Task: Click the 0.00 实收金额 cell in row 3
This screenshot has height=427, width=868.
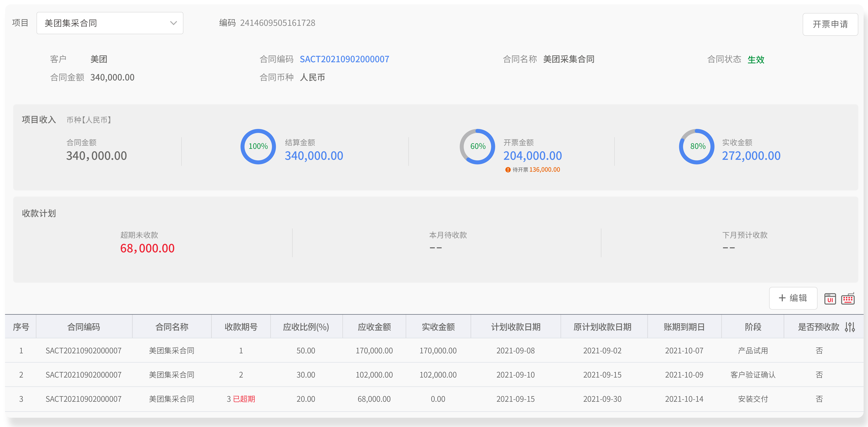Action: (438, 399)
